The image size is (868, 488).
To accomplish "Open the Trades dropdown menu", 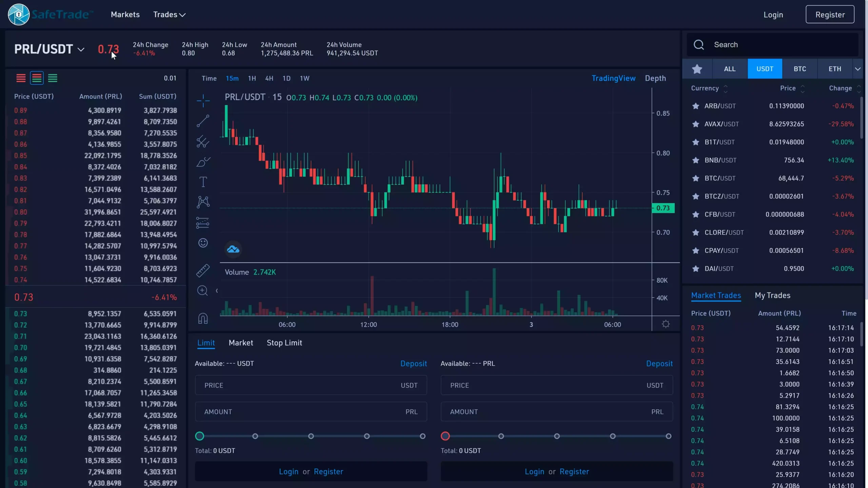I will (x=169, y=15).
